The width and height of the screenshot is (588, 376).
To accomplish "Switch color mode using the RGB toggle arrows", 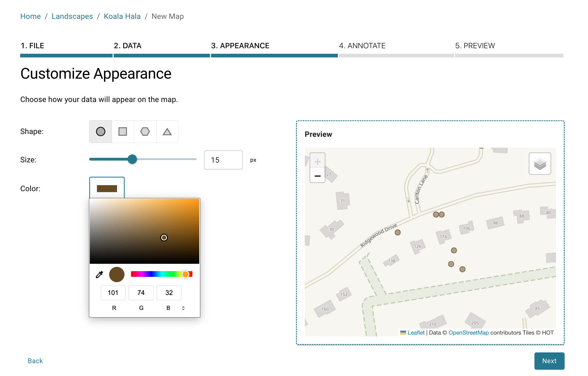I will tap(183, 308).
